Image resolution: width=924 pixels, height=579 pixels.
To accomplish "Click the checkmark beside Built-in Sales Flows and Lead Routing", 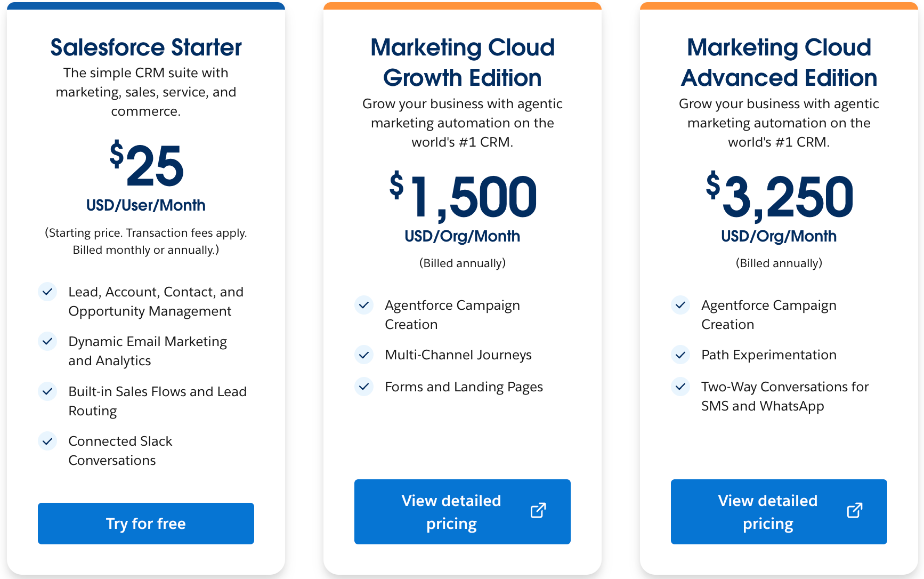I will coord(47,391).
